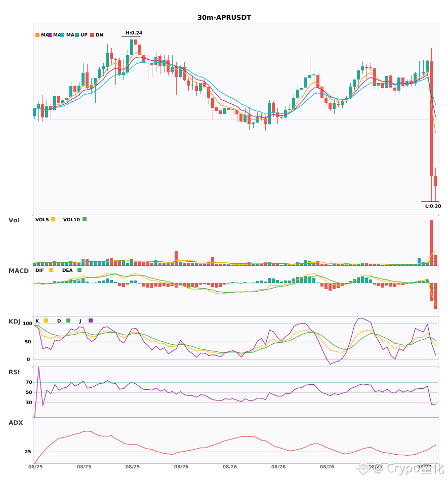Click the L:0.20 low price label
Screen dimensions: 448x481
433,206
